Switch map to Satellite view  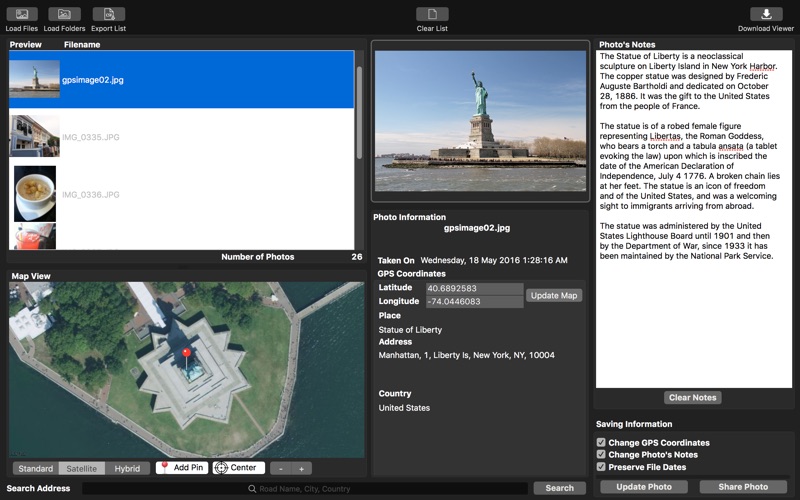point(82,468)
